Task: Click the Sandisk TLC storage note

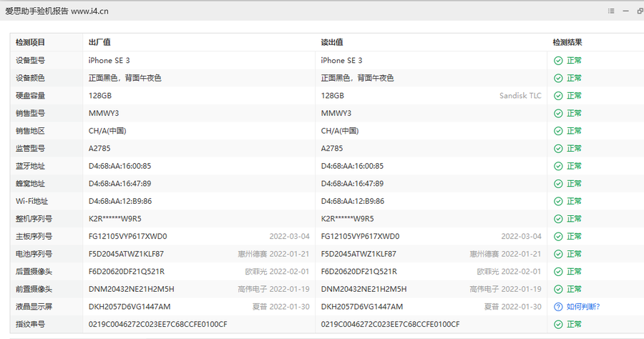Action: [x=520, y=96]
